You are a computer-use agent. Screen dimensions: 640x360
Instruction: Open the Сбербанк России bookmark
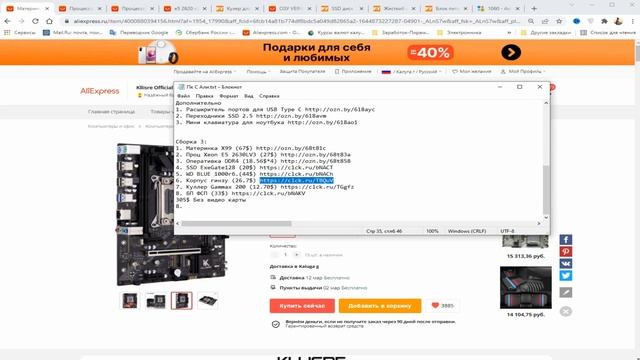click(x=205, y=33)
